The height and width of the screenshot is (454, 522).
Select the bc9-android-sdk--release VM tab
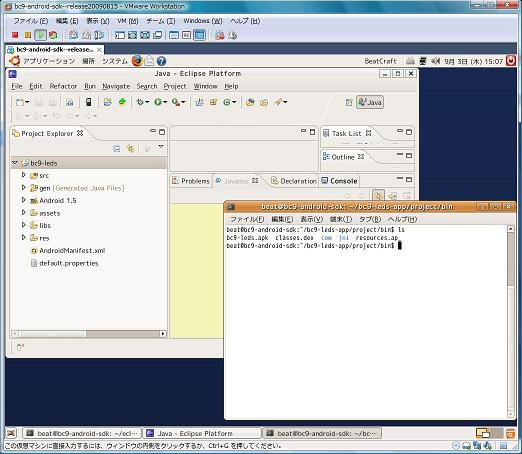tap(55, 50)
